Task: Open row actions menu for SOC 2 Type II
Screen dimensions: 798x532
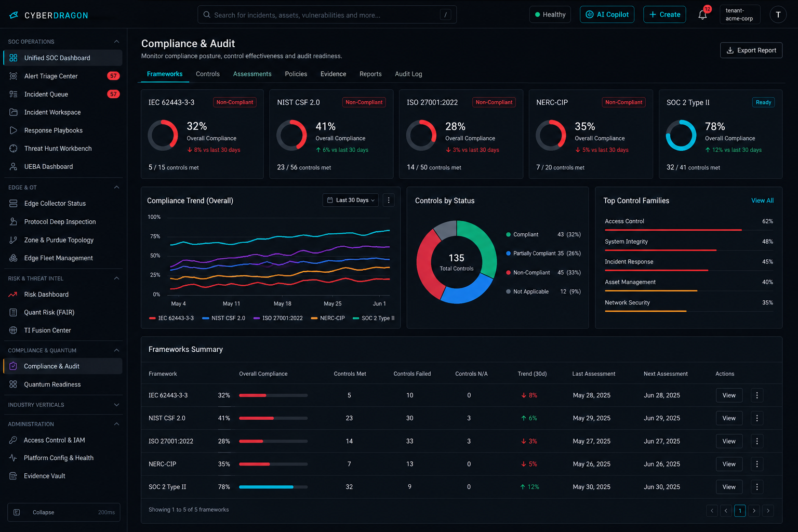Action: pyautogui.click(x=757, y=487)
